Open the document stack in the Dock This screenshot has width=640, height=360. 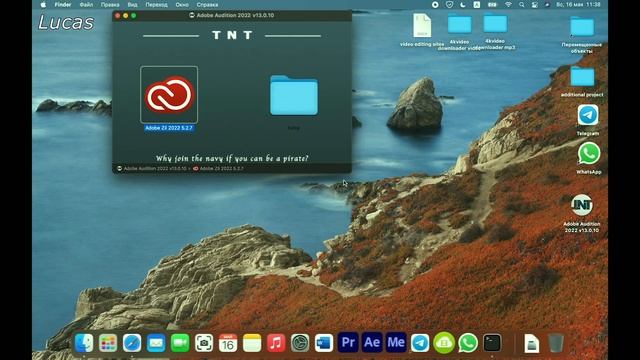[x=531, y=343]
